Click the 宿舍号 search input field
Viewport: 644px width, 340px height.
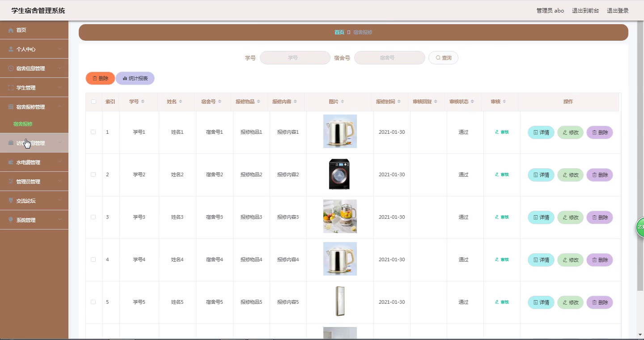click(390, 58)
